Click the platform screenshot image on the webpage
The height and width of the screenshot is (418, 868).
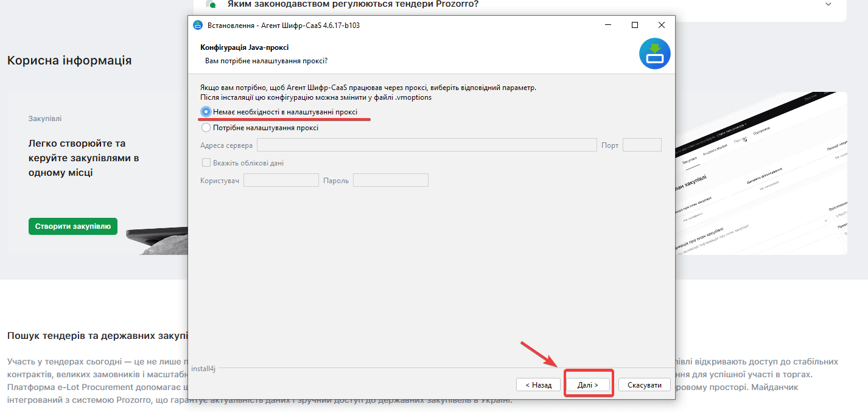point(761,173)
